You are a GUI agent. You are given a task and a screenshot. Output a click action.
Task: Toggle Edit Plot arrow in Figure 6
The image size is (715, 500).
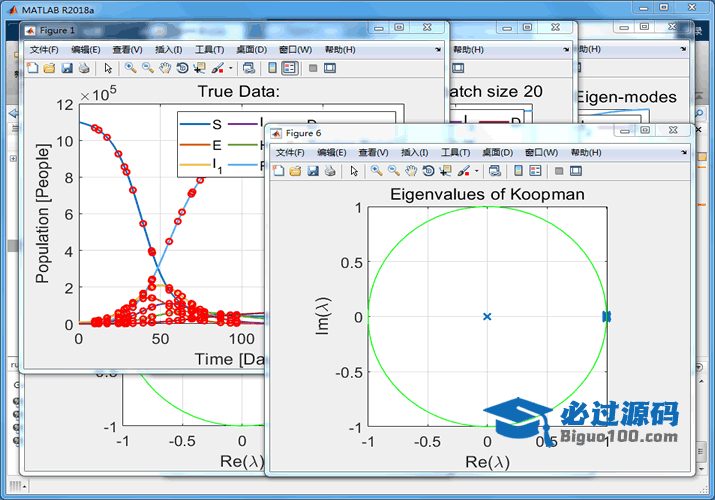point(354,171)
